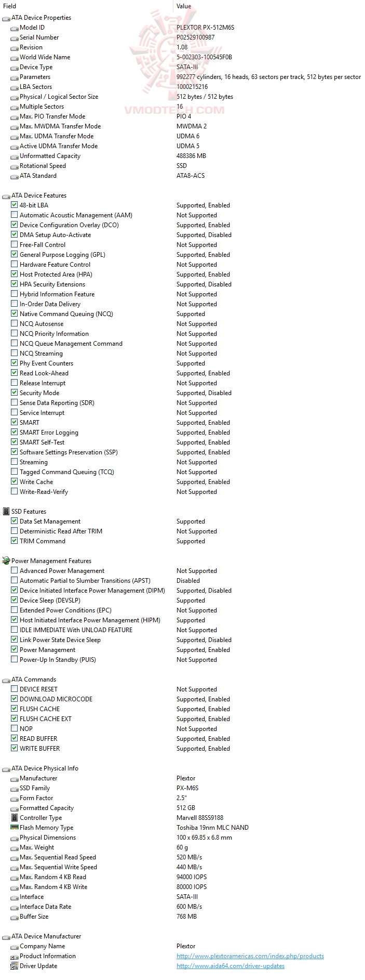Open the plextoramericas.com products link
Image resolution: width=365 pixels, height=980 pixels.
[x=250, y=956]
